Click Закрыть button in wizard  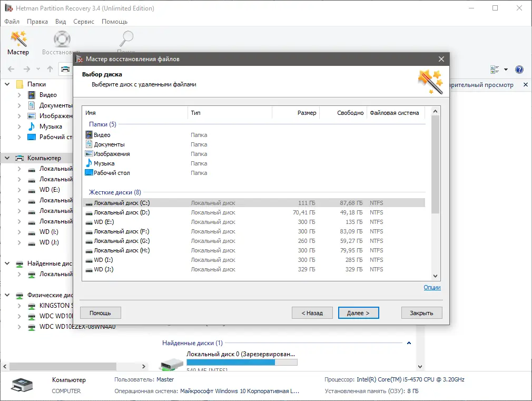coord(421,312)
